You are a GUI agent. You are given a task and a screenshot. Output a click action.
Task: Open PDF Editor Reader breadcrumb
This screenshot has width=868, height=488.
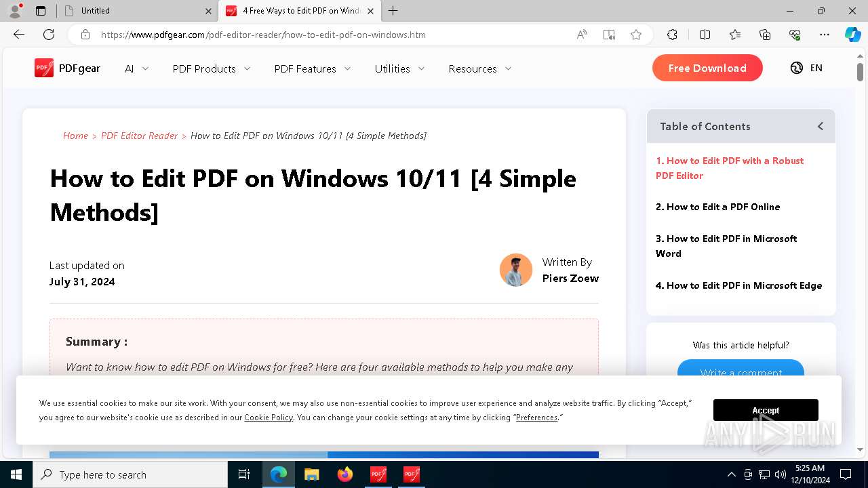pyautogui.click(x=139, y=136)
